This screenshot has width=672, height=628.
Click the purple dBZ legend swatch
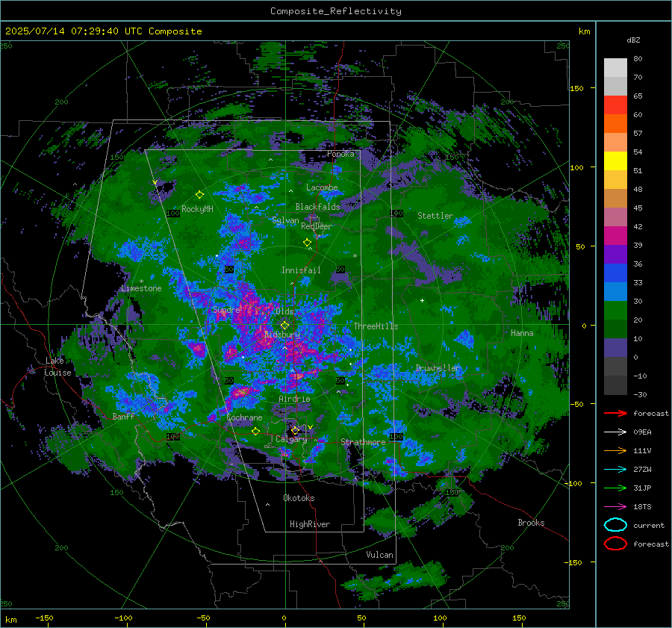615,255
